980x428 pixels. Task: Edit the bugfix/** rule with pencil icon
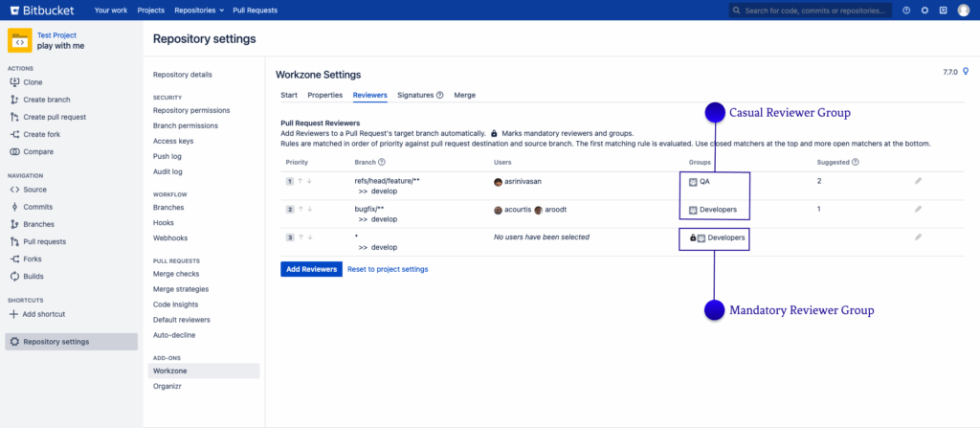pyautogui.click(x=918, y=209)
